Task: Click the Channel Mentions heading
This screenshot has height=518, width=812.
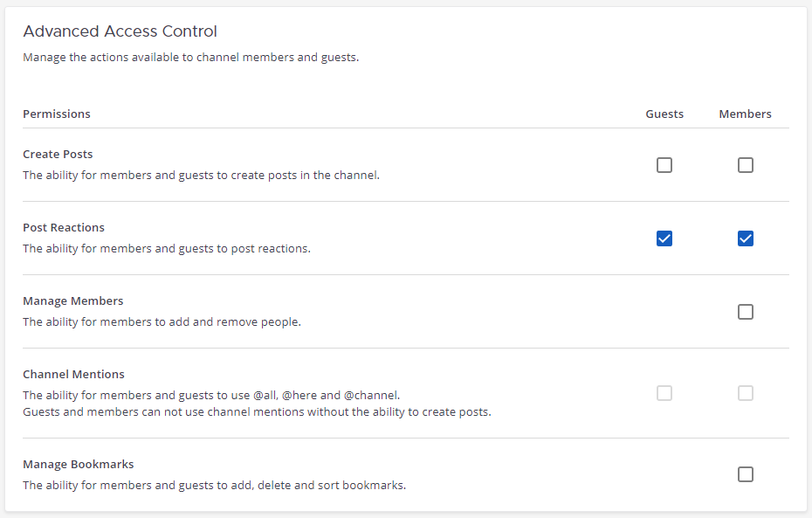Action: click(73, 374)
